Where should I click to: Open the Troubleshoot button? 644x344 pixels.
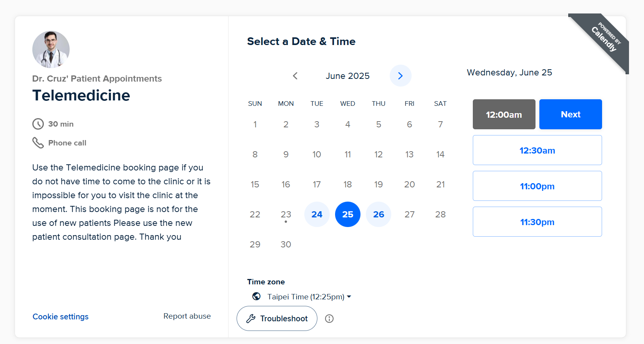[277, 319]
